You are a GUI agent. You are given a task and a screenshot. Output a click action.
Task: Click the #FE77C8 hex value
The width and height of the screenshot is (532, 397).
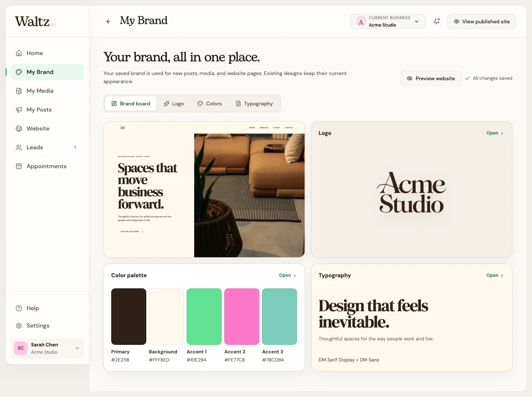coord(235,360)
